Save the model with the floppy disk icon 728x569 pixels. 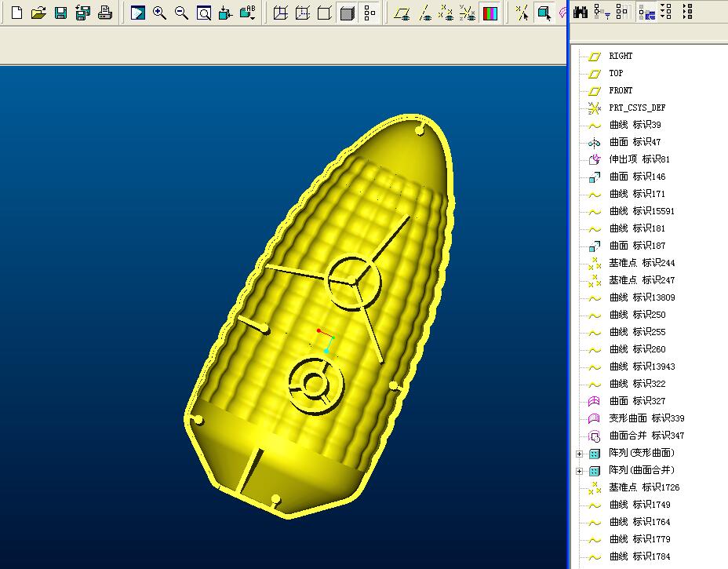click(61, 13)
